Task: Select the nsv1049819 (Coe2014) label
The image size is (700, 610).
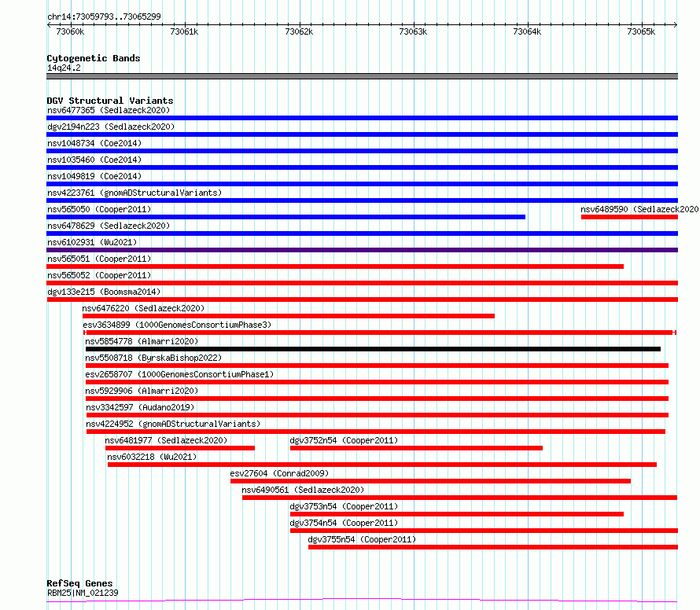Action: pyautogui.click(x=94, y=176)
